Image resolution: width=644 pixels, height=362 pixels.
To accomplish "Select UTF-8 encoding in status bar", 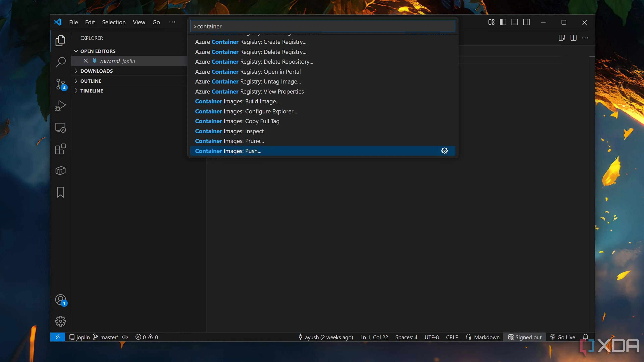I will pyautogui.click(x=432, y=337).
